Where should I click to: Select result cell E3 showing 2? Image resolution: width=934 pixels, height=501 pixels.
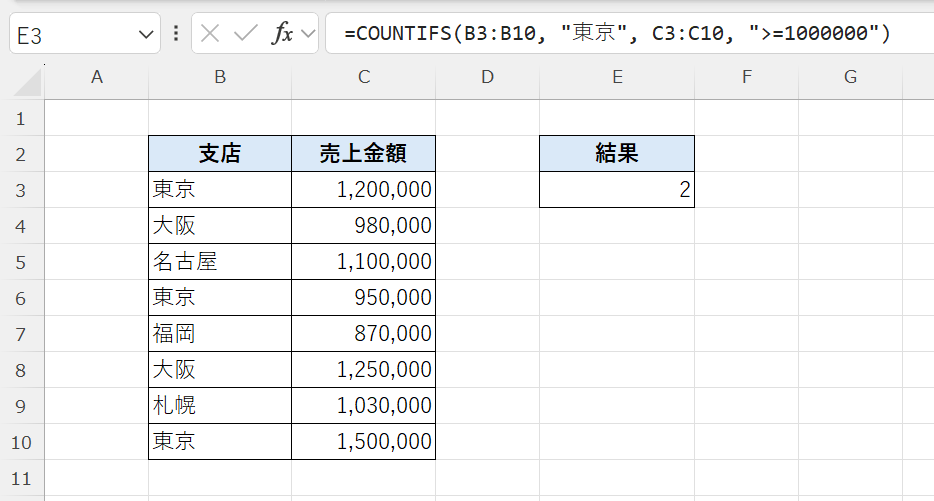(x=616, y=190)
